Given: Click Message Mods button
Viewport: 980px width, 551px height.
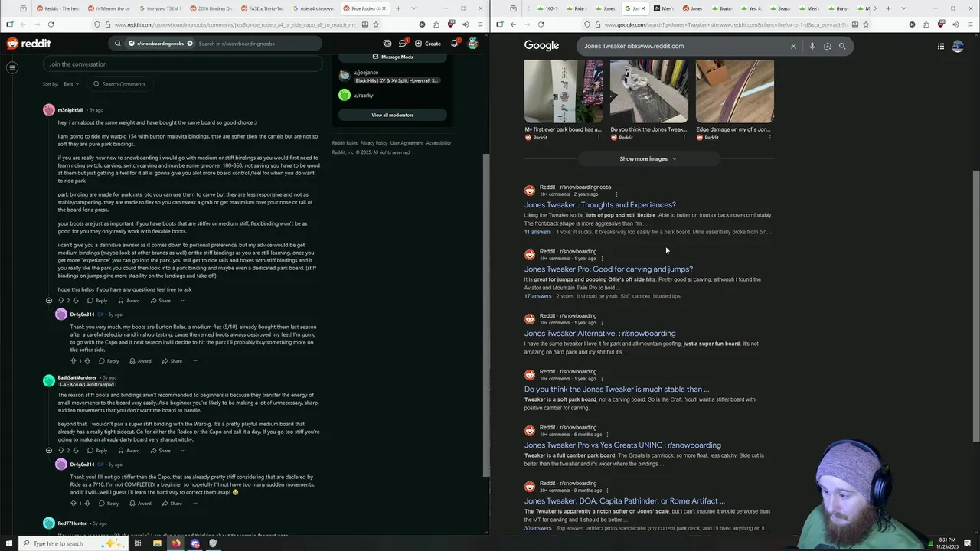Looking at the screenshot, I should [392, 57].
